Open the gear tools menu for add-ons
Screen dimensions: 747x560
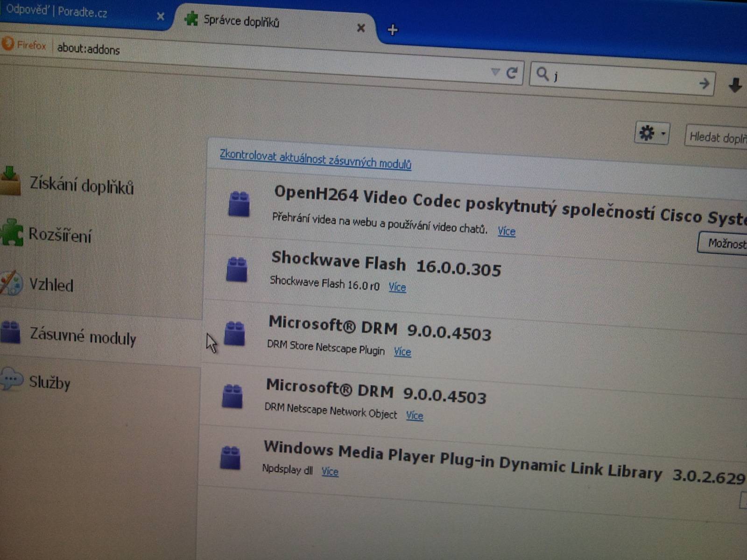pyautogui.click(x=652, y=134)
